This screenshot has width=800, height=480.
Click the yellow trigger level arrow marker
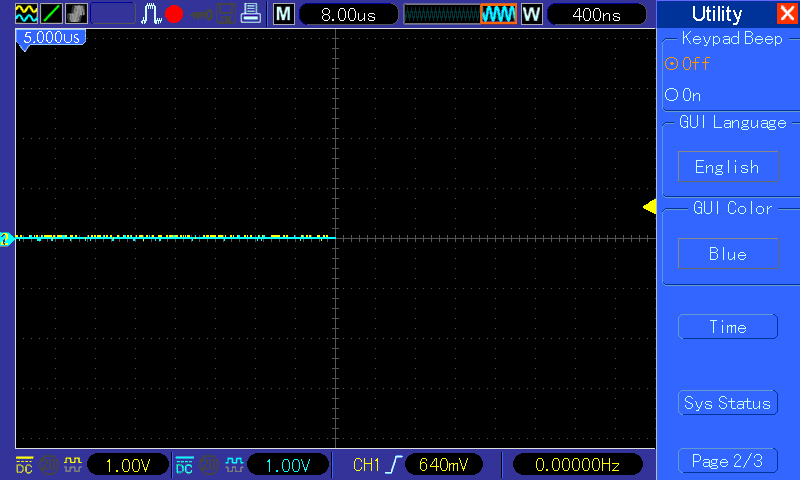coord(649,207)
